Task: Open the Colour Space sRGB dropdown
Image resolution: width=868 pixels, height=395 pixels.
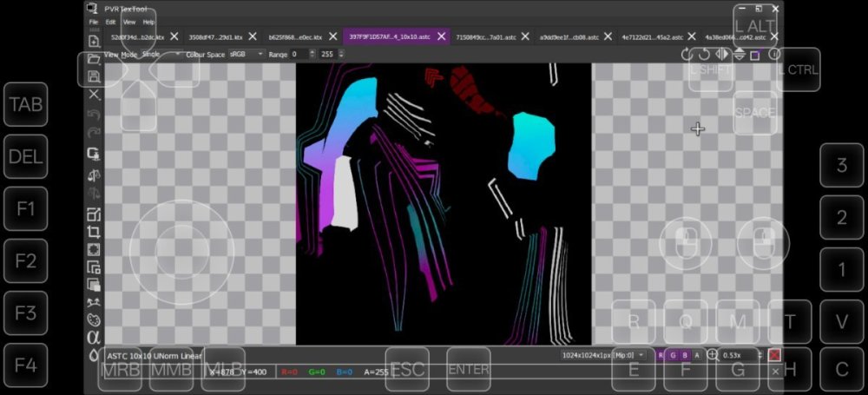Action: point(247,55)
